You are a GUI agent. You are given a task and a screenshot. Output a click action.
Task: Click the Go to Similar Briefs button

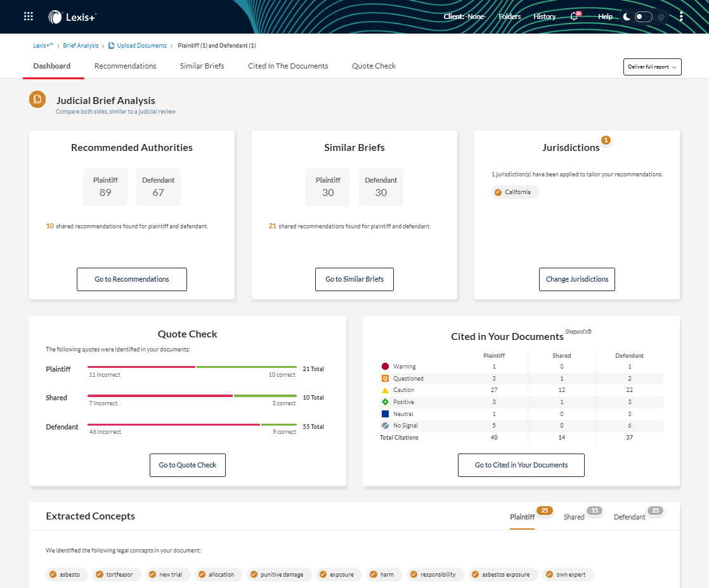pos(354,279)
